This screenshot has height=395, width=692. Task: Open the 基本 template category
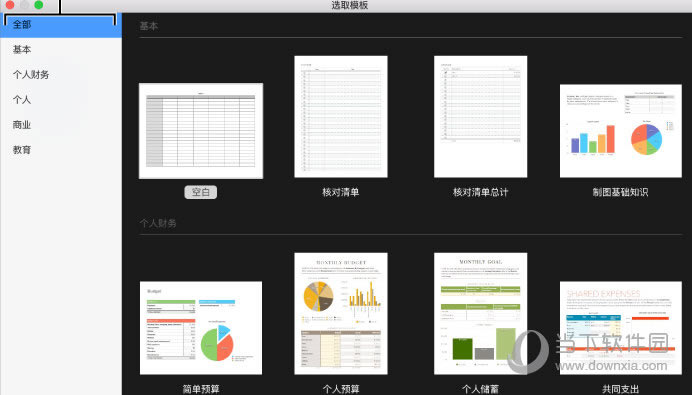[x=61, y=49]
